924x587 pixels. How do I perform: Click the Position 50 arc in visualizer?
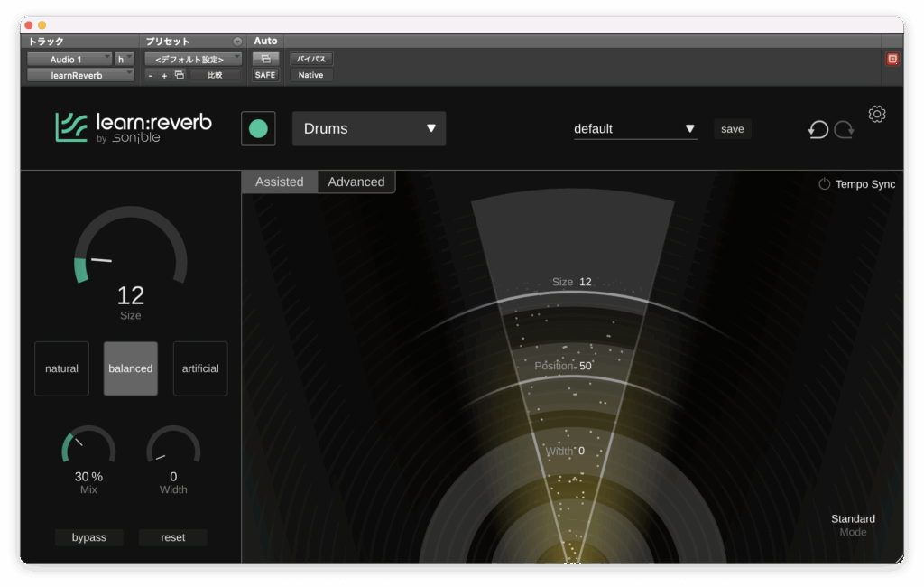pyautogui.click(x=571, y=378)
